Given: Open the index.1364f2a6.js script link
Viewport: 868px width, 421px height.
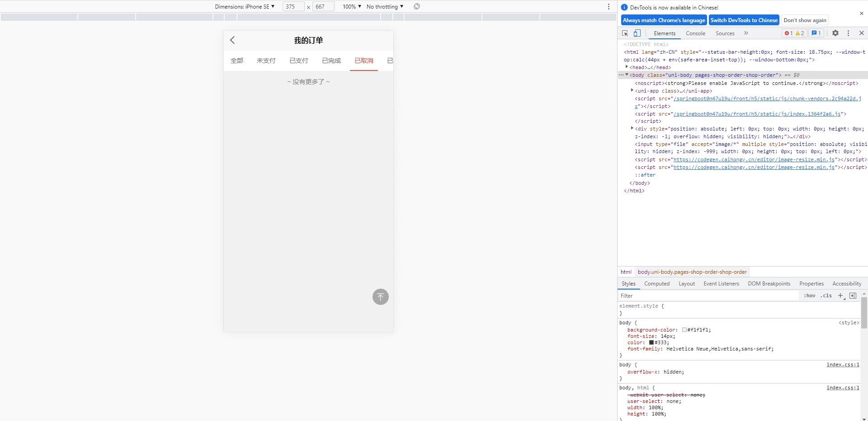Looking at the screenshot, I should coord(757,114).
